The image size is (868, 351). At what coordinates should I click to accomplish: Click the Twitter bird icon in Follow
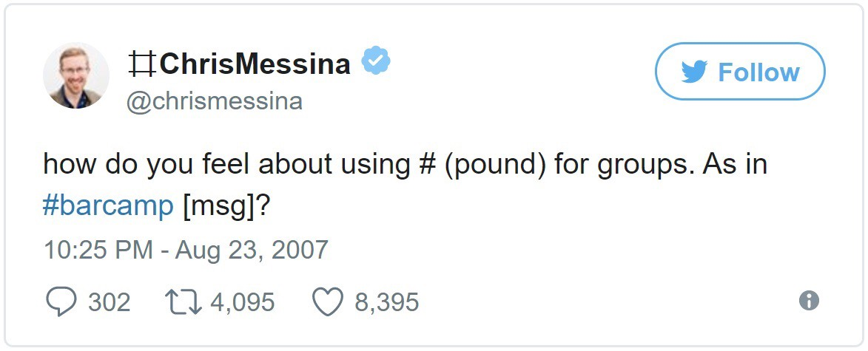[693, 72]
